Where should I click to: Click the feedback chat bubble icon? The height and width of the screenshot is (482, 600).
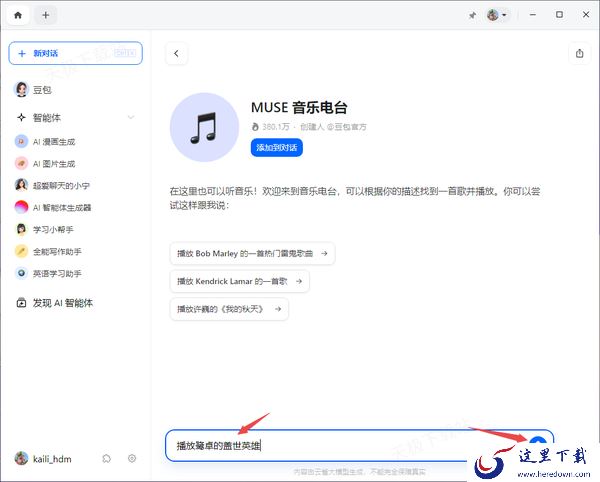coord(106,458)
